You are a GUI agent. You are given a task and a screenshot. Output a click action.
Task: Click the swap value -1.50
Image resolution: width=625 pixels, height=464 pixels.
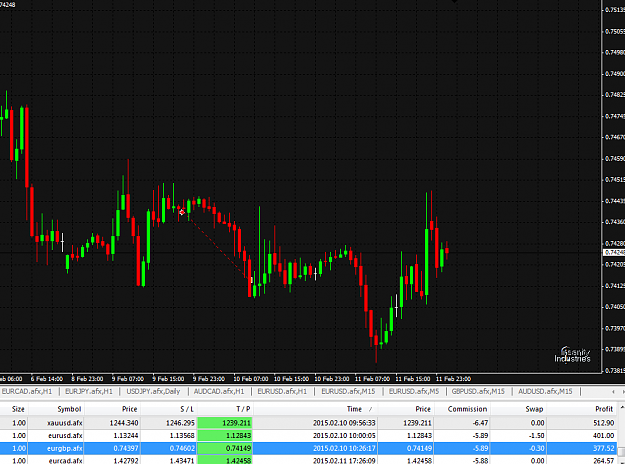(x=536, y=436)
